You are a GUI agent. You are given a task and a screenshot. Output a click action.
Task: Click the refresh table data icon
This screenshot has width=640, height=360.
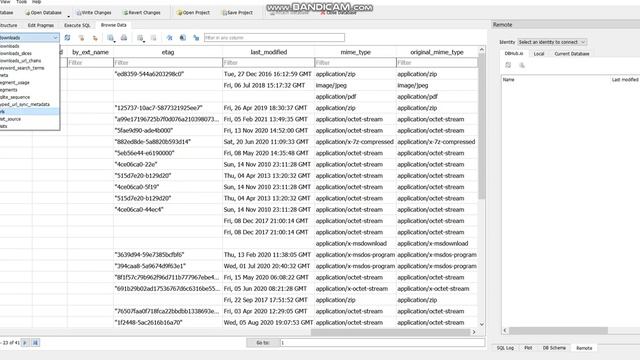67,38
